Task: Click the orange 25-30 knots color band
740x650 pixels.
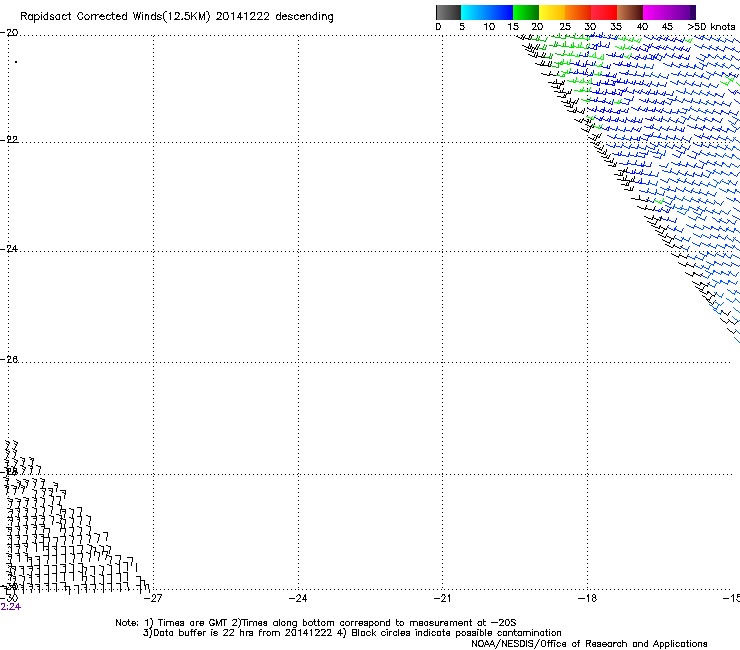Action: (x=578, y=12)
